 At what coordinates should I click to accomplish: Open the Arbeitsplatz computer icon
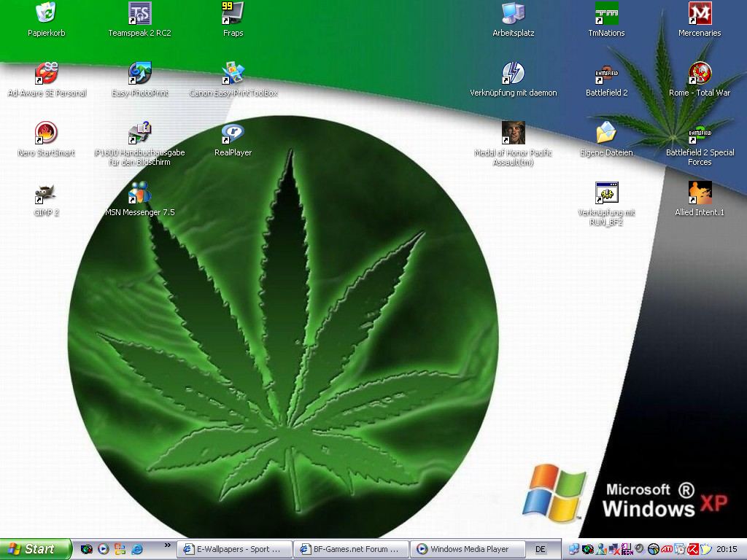click(x=513, y=20)
